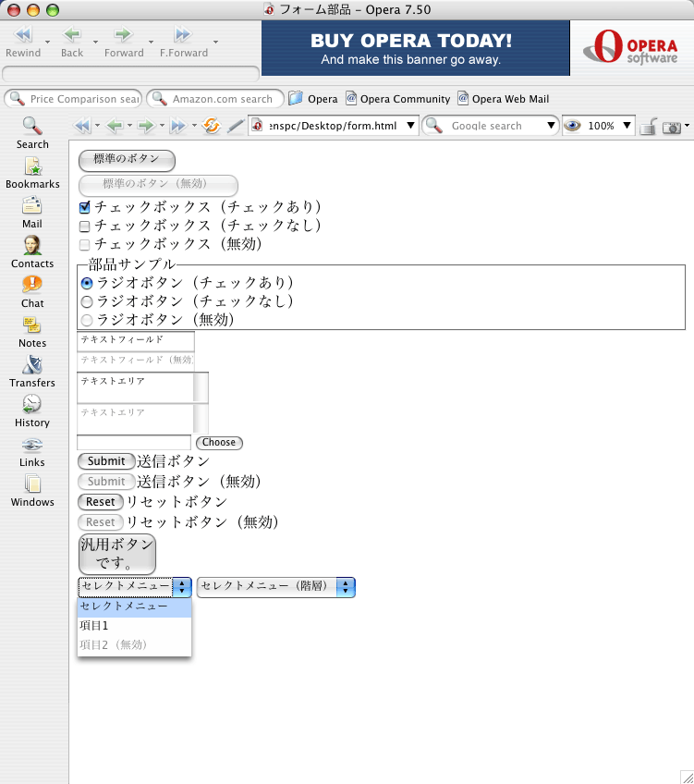Open the Contacts panel
The width and height of the screenshot is (694, 784).
click(x=32, y=252)
